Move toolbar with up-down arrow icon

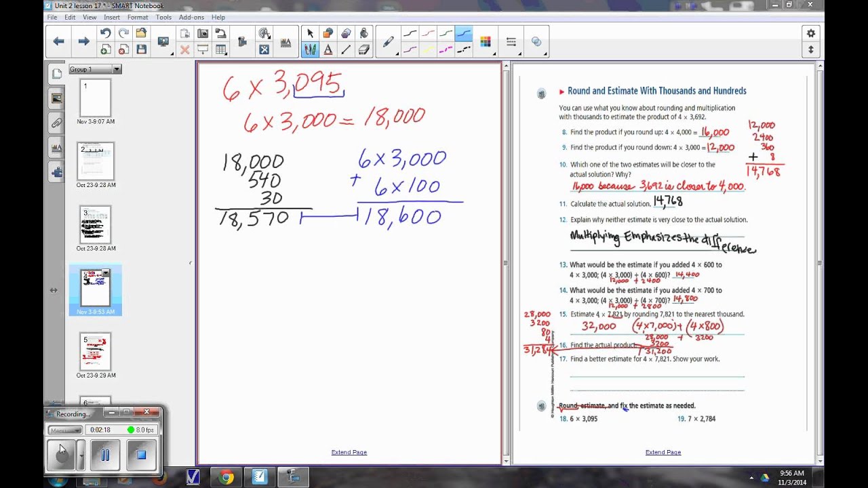click(x=810, y=49)
